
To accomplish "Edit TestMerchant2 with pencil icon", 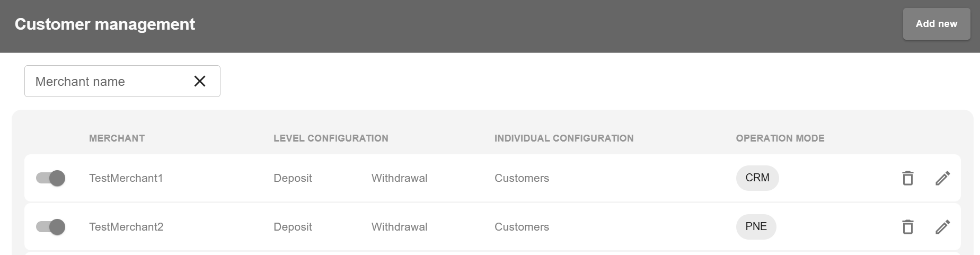I will 942,227.
